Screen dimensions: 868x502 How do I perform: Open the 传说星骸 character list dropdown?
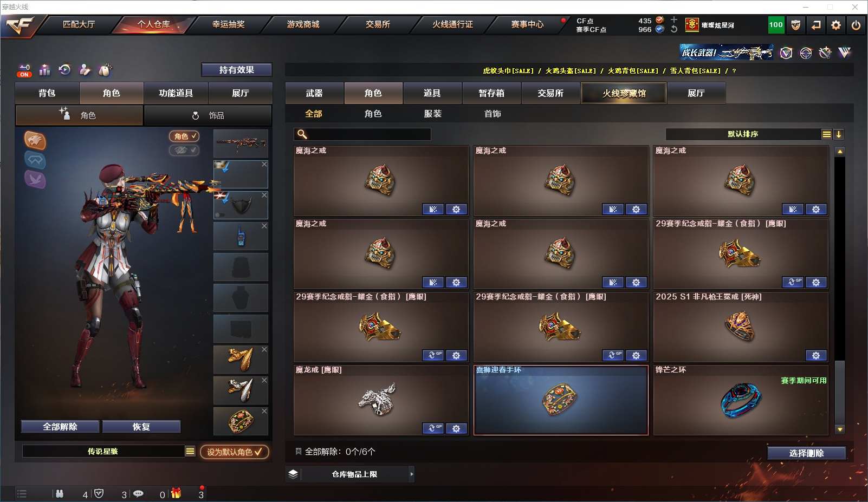click(190, 452)
